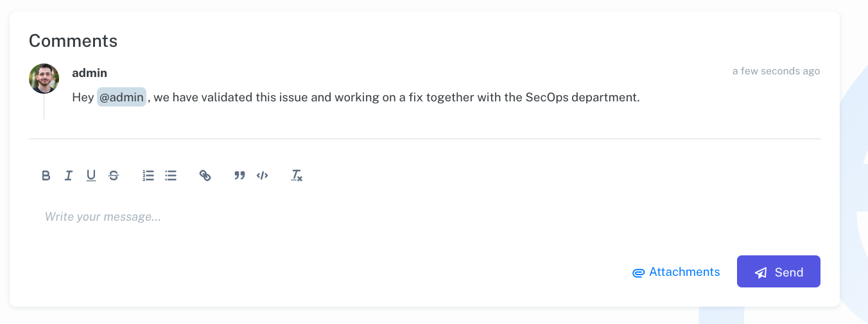Click the @admin mention tag
This screenshot has height=324, width=868.
click(121, 98)
